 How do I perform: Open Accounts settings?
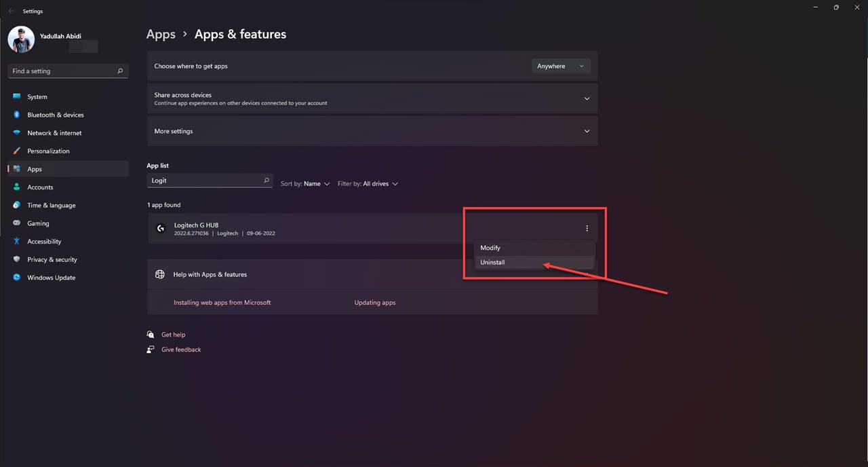(x=68, y=187)
